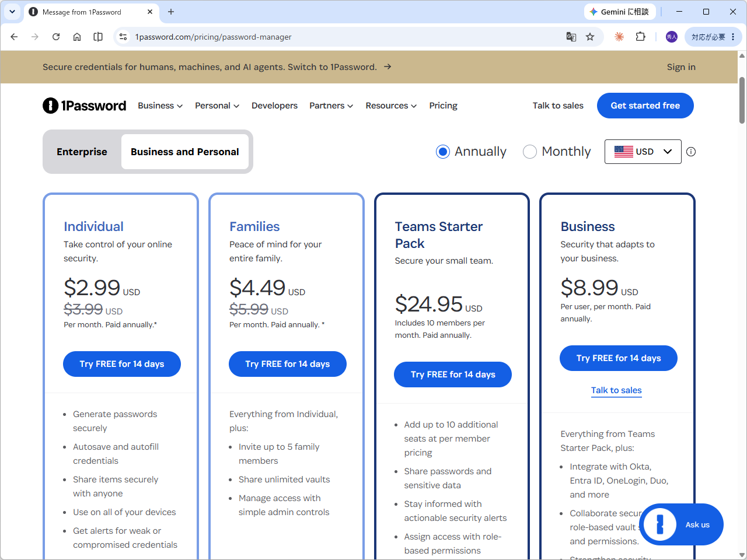Open the Ask us chat widget

point(682,524)
